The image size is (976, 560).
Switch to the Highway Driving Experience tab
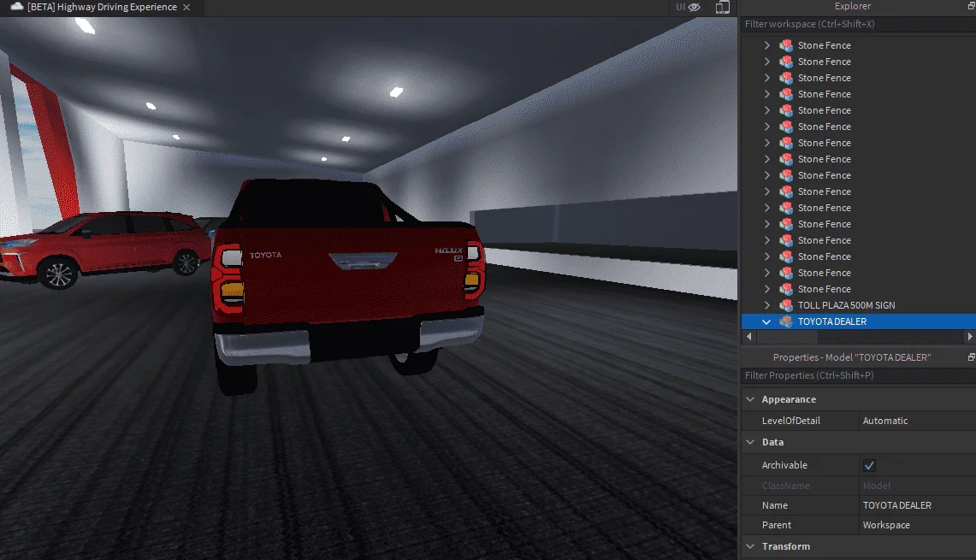(x=102, y=8)
